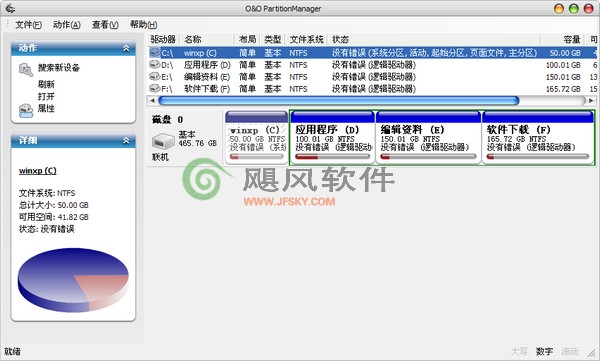
Task: Click the D:\ drive icon in list
Action: [x=155, y=65]
